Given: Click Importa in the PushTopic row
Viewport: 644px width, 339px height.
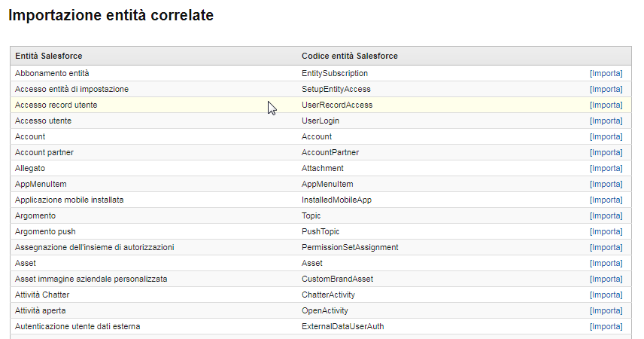Looking at the screenshot, I should pos(606,231).
